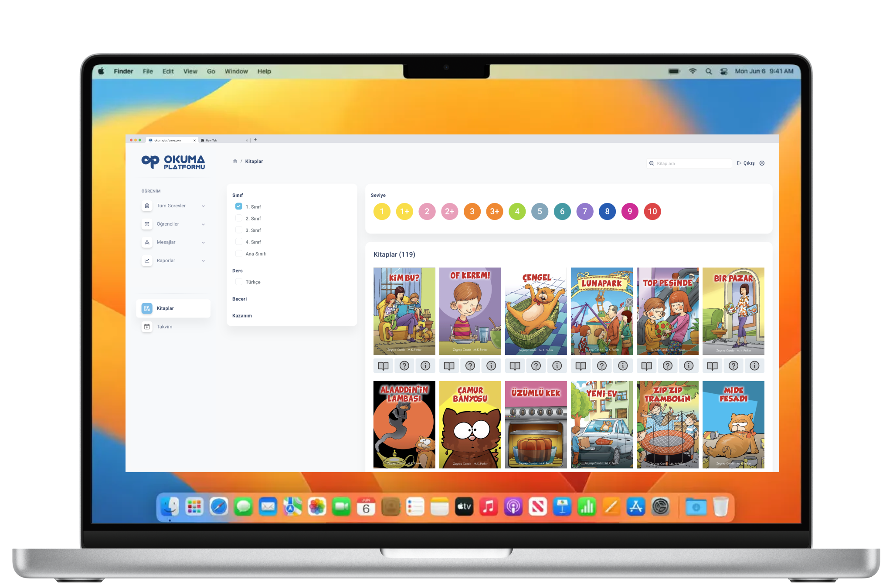Viewport: 893px width, 588px height.
Task: Open the Finder View menu
Action: point(190,71)
